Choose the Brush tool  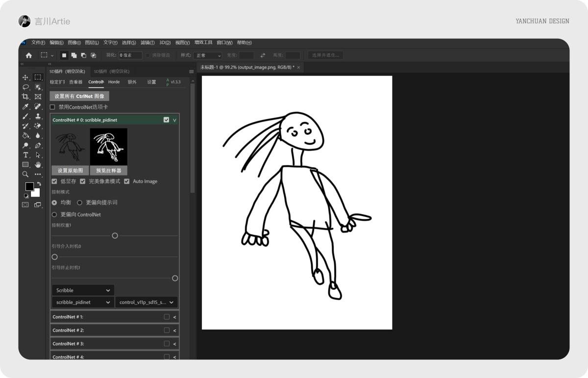(25, 116)
